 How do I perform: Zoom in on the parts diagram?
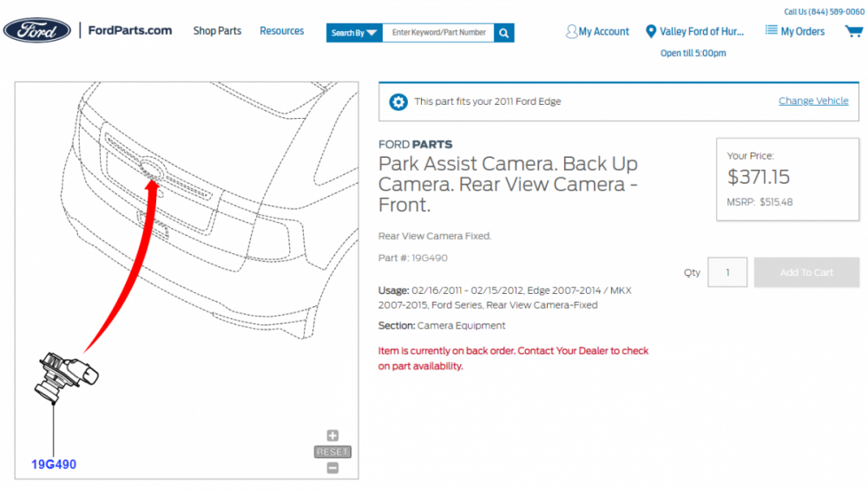332,436
